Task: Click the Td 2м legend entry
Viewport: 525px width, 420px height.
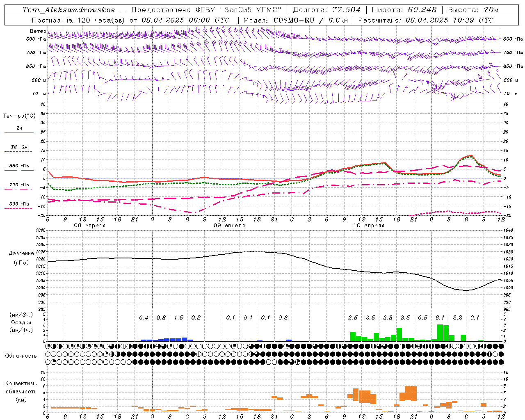Action: [x=19, y=147]
